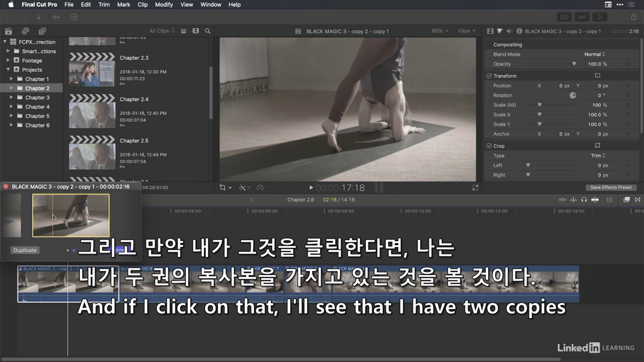Open Effects browser icon
The width and height of the screenshot is (644, 362).
(x=626, y=200)
